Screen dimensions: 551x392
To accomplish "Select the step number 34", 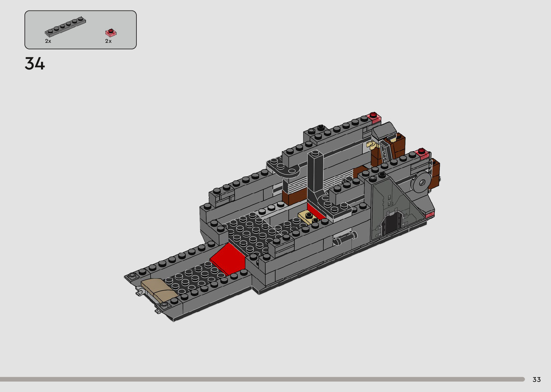I will point(35,64).
